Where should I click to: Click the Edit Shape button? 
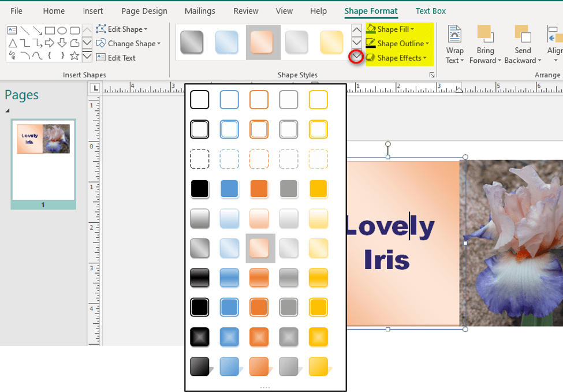pos(122,29)
